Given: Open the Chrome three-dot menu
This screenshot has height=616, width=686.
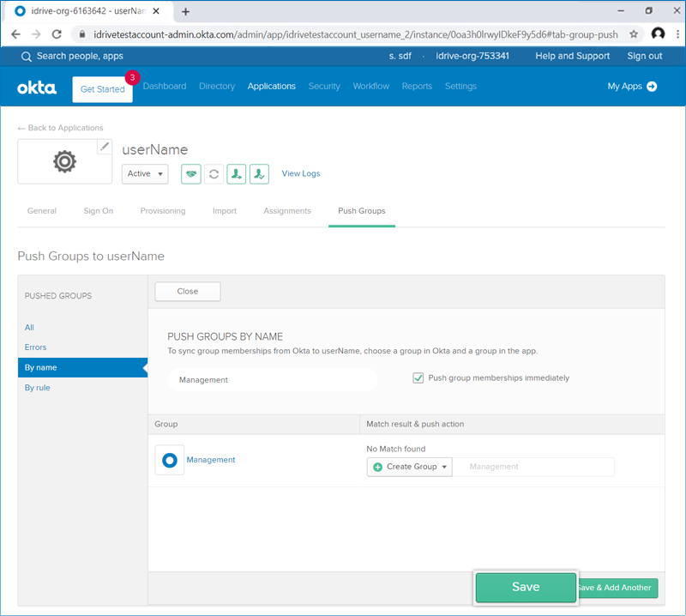Looking at the screenshot, I should click(x=677, y=33).
